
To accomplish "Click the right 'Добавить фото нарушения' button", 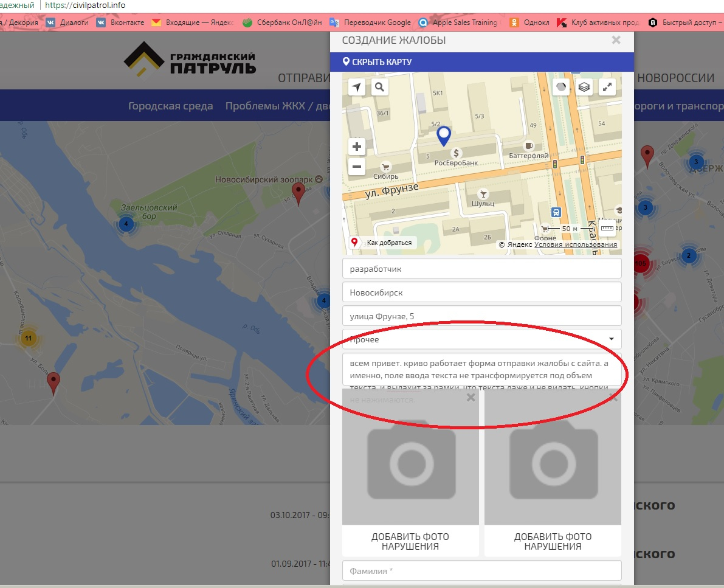I will pos(553,541).
